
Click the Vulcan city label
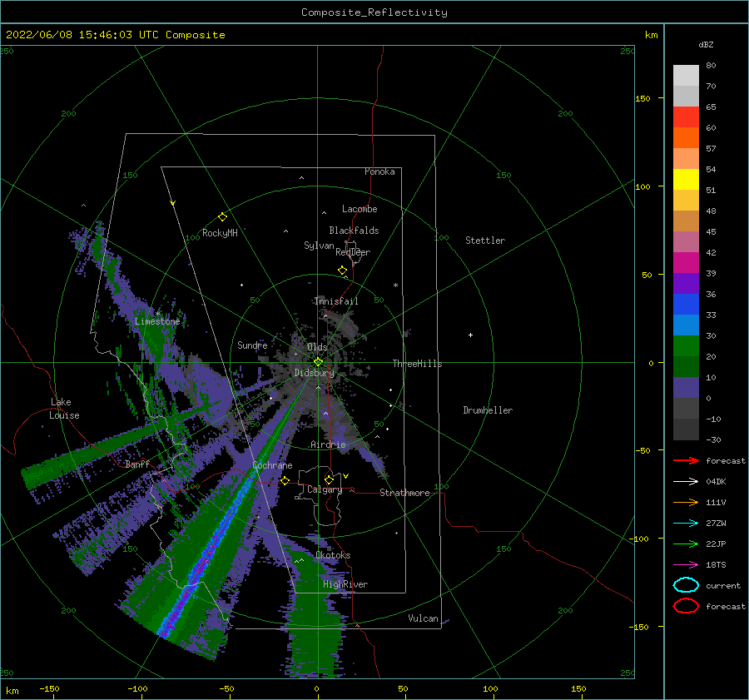424,618
